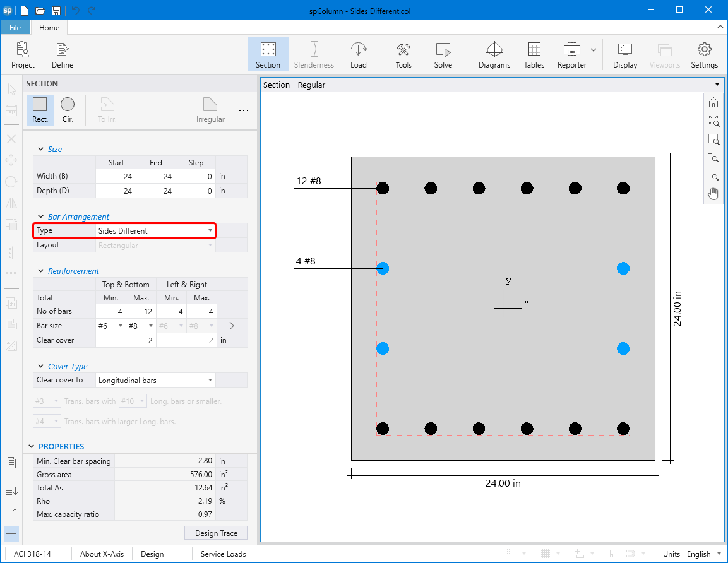
Task: Click the Home view icon in viewport
Action: [713, 103]
